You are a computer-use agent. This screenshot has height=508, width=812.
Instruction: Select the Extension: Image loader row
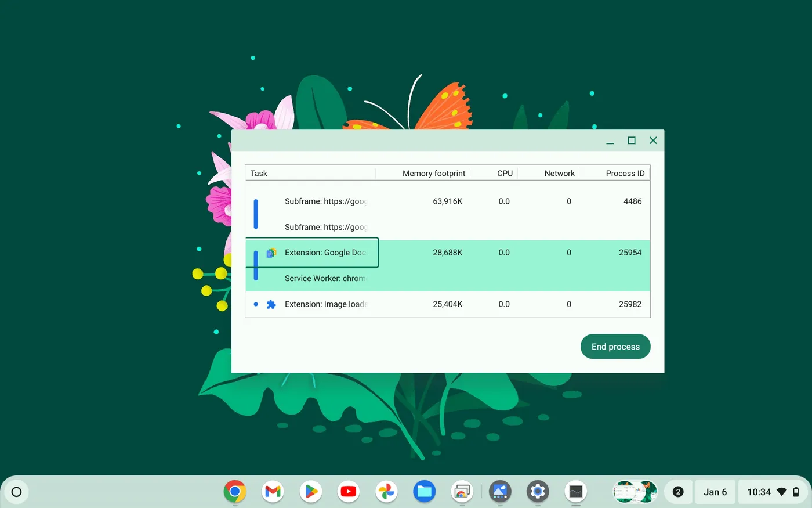pos(448,304)
